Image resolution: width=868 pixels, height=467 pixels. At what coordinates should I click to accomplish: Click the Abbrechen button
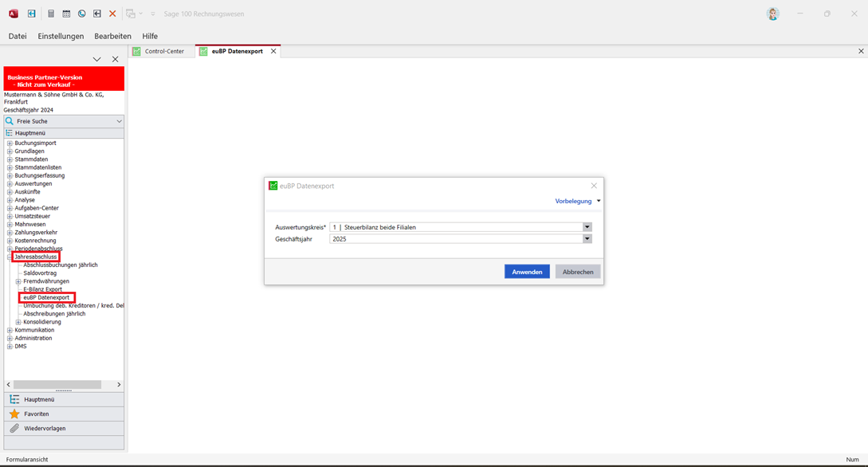(x=578, y=272)
